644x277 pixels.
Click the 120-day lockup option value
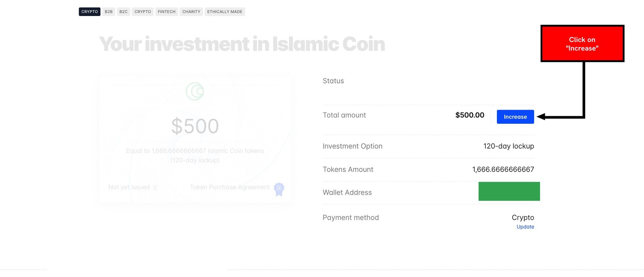509,146
